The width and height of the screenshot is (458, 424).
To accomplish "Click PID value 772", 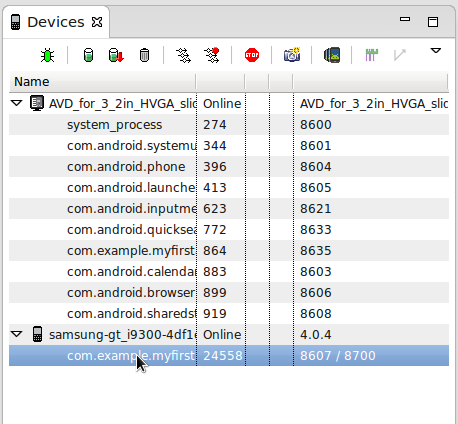I will point(215,230).
